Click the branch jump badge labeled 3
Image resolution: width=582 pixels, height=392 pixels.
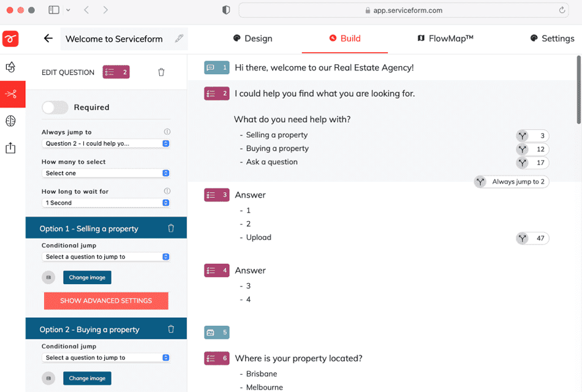point(532,135)
